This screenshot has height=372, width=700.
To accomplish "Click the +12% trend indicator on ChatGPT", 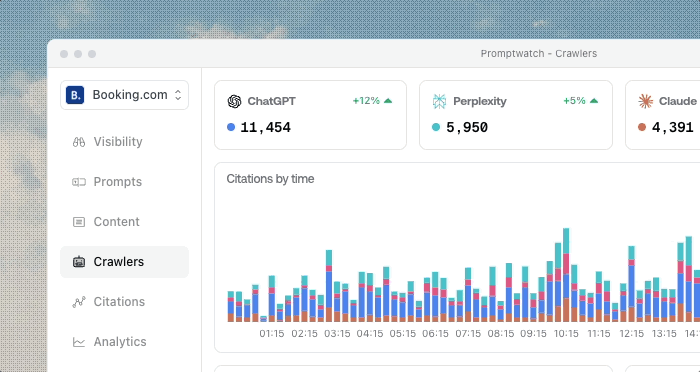I will click(372, 101).
